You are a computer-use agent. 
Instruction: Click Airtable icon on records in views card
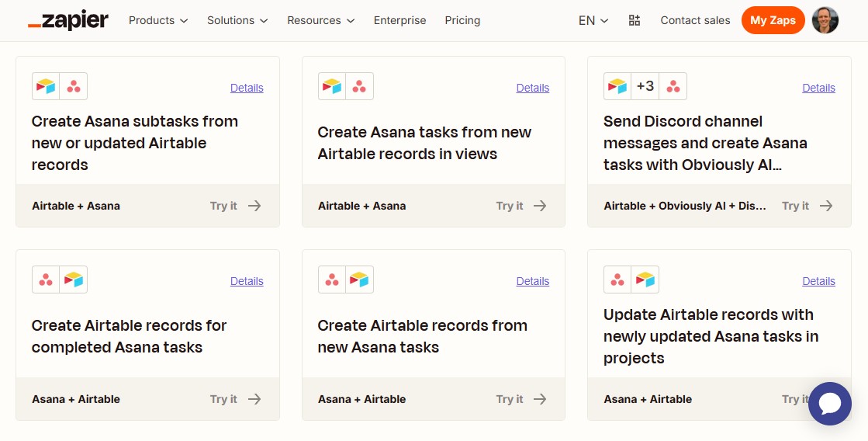coord(332,86)
